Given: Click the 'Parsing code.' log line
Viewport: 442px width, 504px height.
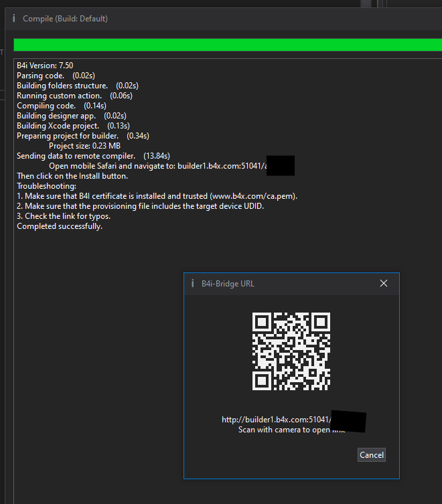Looking at the screenshot, I should [x=56, y=76].
